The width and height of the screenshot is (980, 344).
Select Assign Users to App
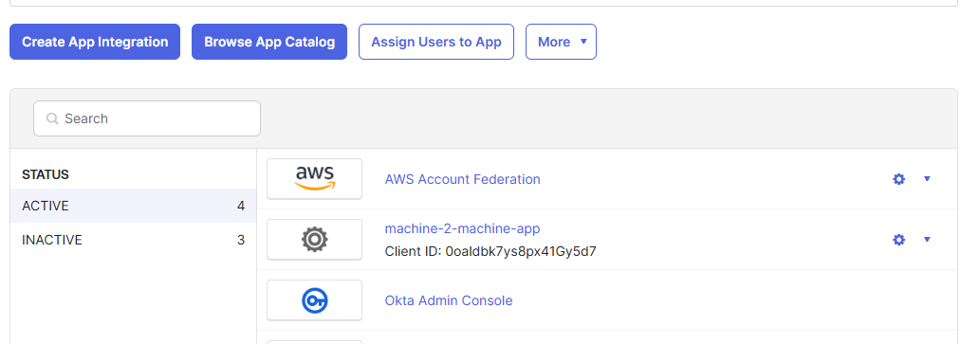(x=436, y=42)
